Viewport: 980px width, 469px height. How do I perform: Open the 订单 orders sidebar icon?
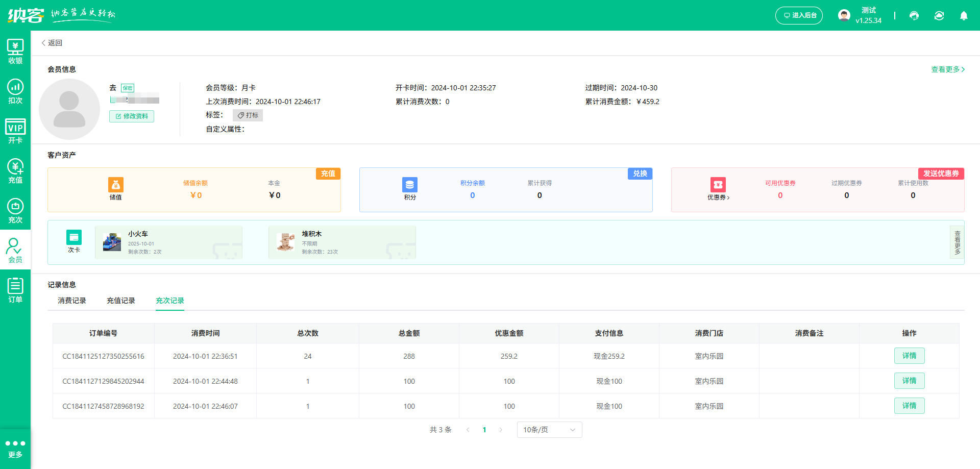coord(15,289)
